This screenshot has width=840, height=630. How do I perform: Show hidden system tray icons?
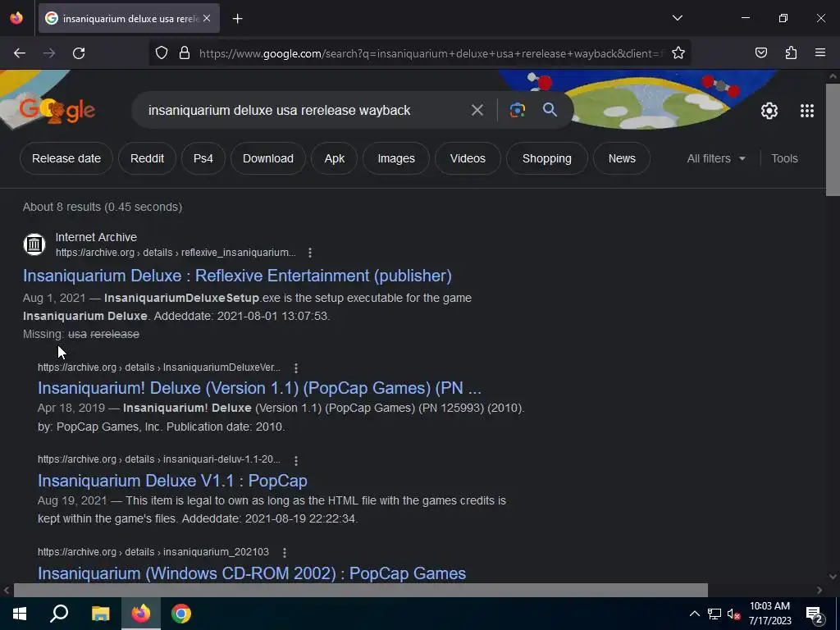694,614
